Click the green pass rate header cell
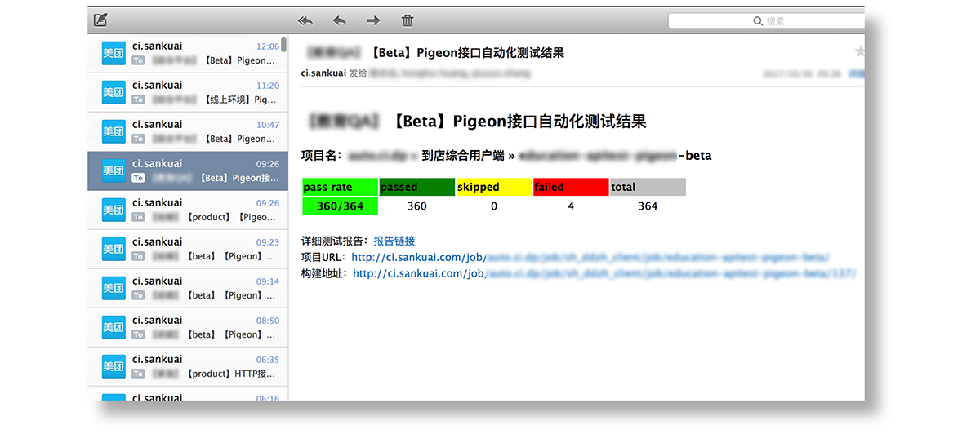This screenshot has height=434, width=980. pyautogui.click(x=340, y=187)
